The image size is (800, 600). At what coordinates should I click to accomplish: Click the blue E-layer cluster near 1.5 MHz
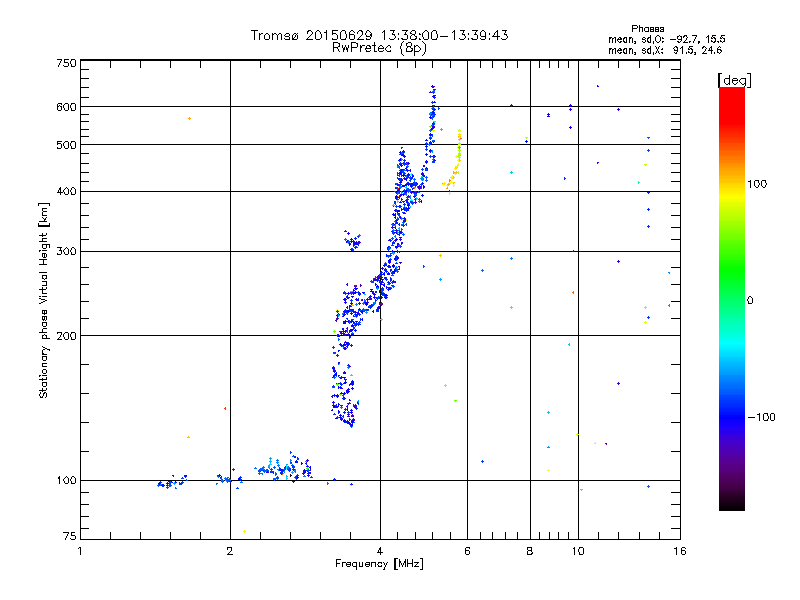pyautogui.click(x=172, y=482)
